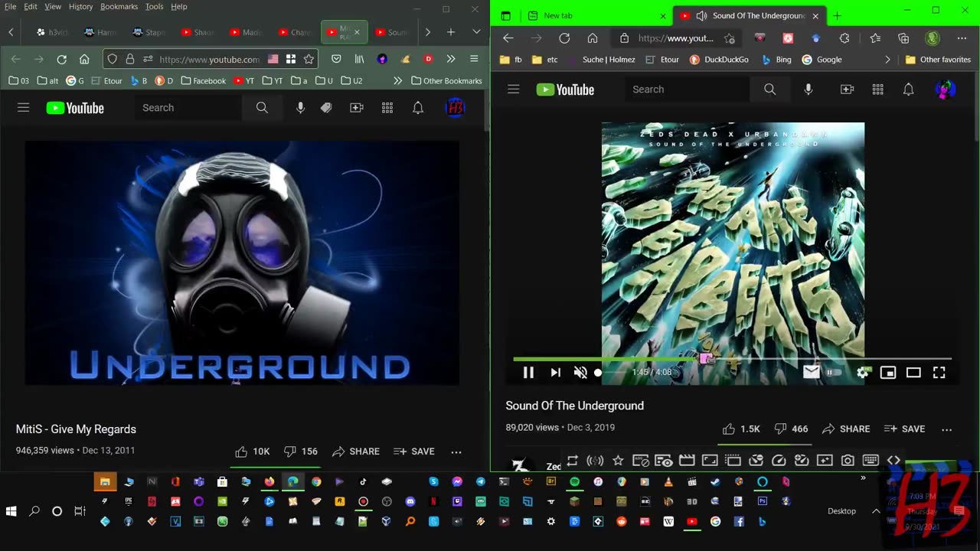Click the screenshot camera icon in extension toolbar
The image size is (980, 551).
coord(848,461)
